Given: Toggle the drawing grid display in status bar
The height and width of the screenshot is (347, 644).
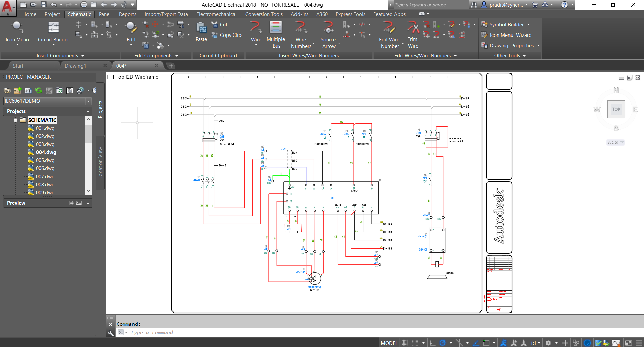Looking at the screenshot, I should coord(405,343).
